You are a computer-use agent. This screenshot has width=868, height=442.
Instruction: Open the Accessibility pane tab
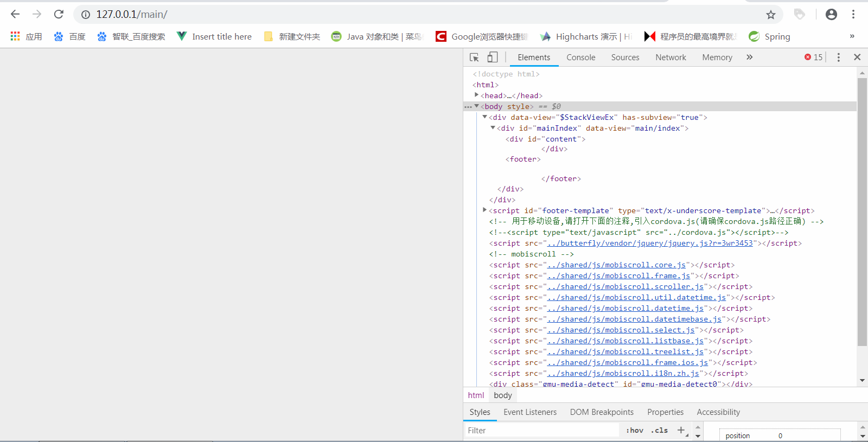pyautogui.click(x=718, y=412)
